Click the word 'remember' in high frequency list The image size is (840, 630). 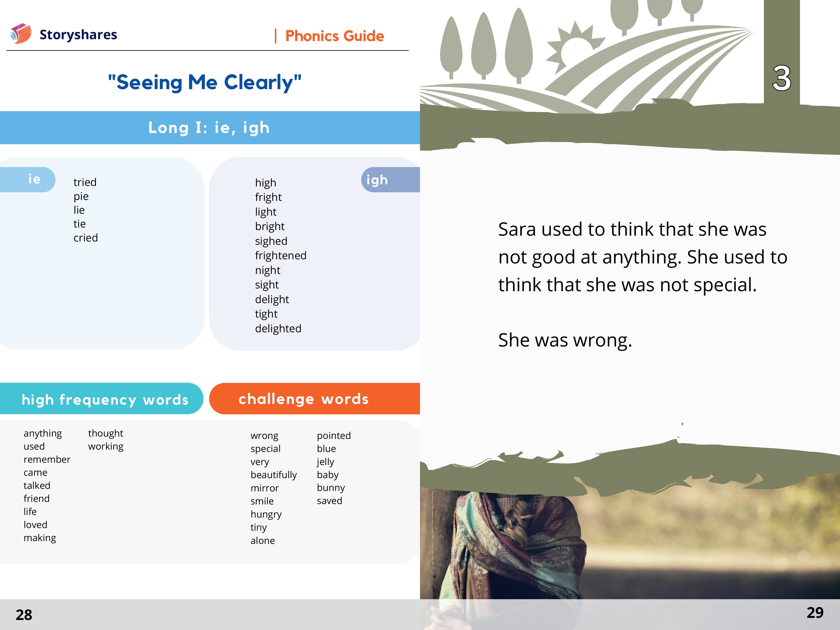click(47, 459)
